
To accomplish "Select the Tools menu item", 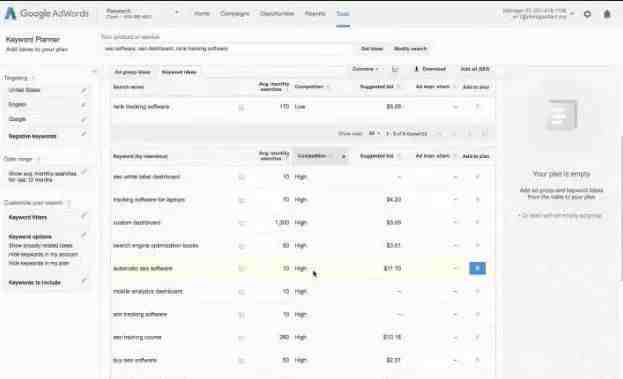I will pyautogui.click(x=342, y=14).
